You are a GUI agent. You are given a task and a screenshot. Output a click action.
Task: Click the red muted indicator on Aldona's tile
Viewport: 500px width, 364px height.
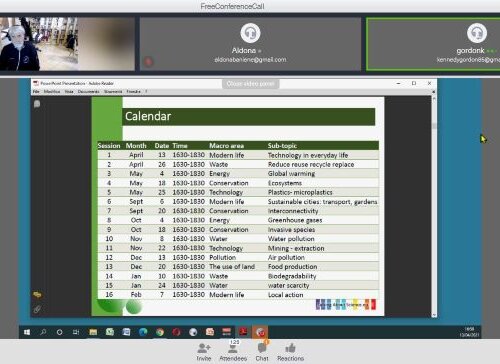[x=149, y=62]
